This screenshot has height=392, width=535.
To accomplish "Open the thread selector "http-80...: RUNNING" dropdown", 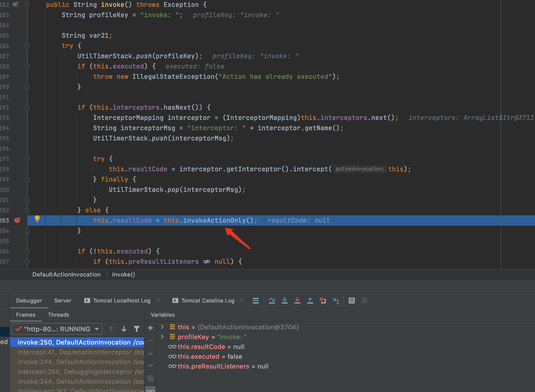I will (57, 329).
